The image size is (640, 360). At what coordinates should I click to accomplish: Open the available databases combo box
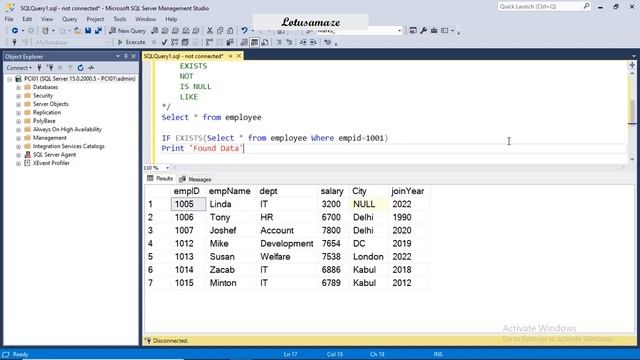[x=72, y=42]
